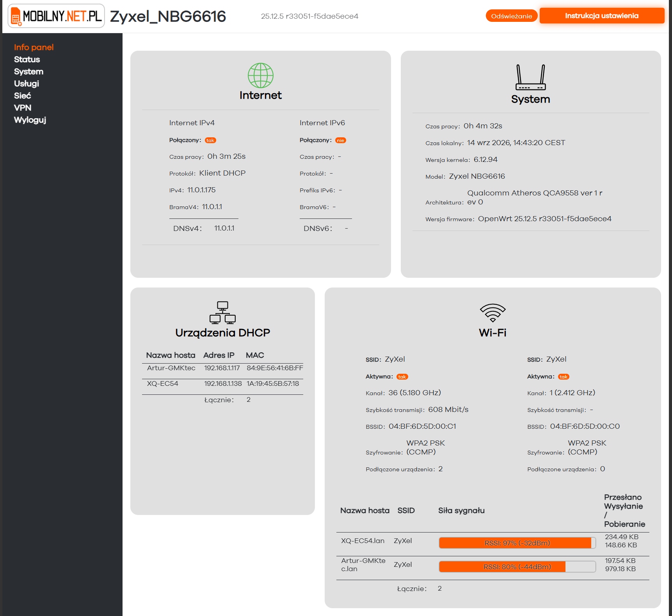Image resolution: width=672 pixels, height=616 pixels.
Task: Click the MAC column header
Action: (x=255, y=355)
